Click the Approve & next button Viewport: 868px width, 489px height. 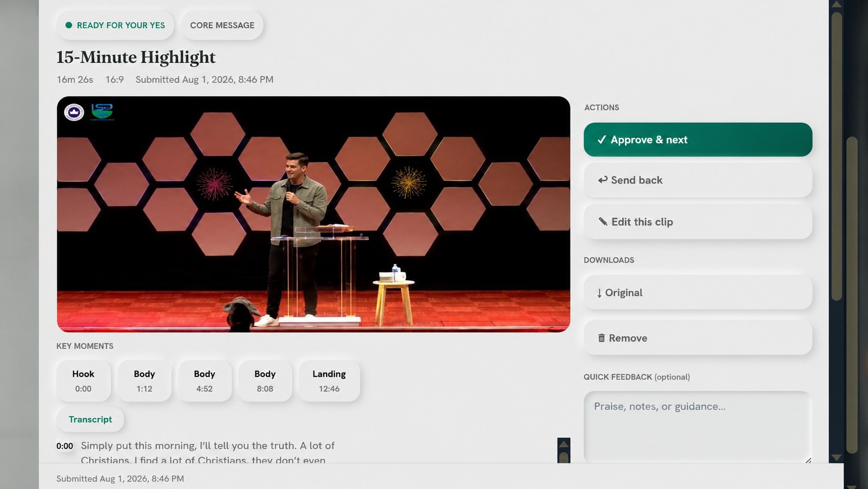tap(698, 139)
